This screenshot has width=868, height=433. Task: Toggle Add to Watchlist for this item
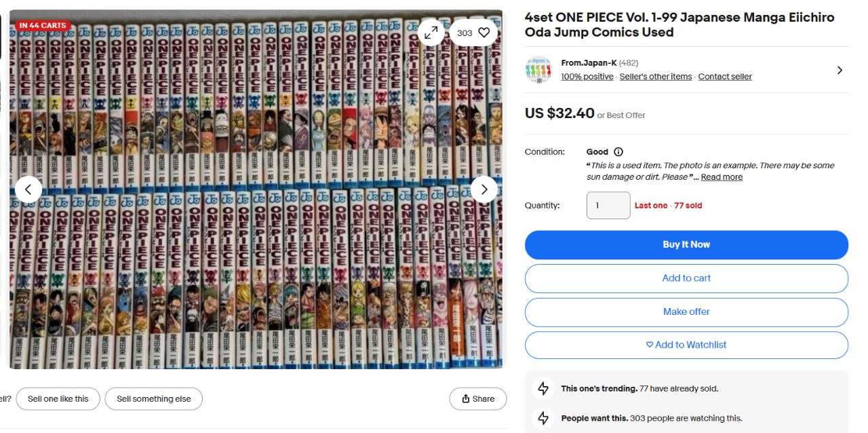click(x=686, y=345)
